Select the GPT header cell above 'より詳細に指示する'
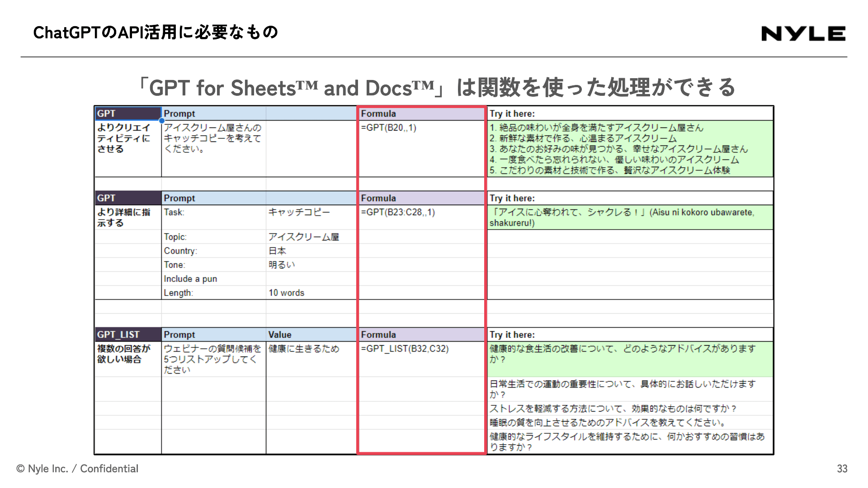Screen dimensions: 868x488 [x=128, y=198]
